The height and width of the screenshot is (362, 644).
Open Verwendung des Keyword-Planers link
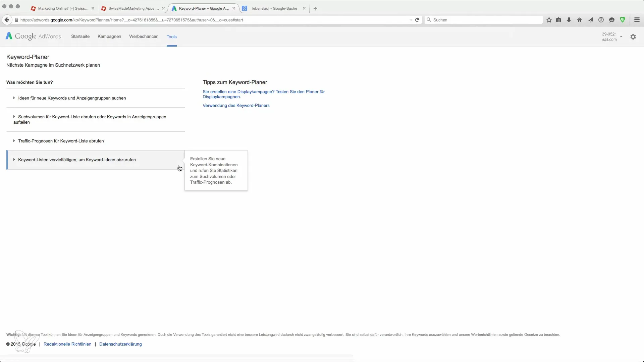click(236, 105)
